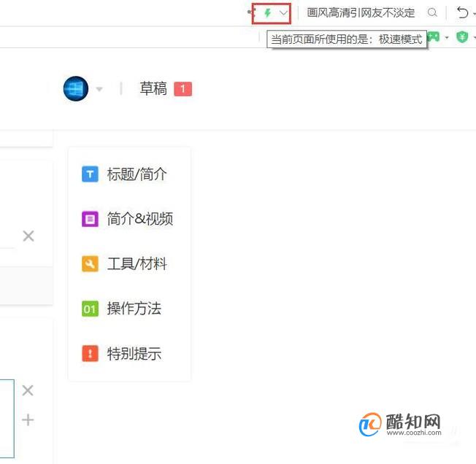
Task: Click the undo arrow icon
Action: click(x=463, y=12)
